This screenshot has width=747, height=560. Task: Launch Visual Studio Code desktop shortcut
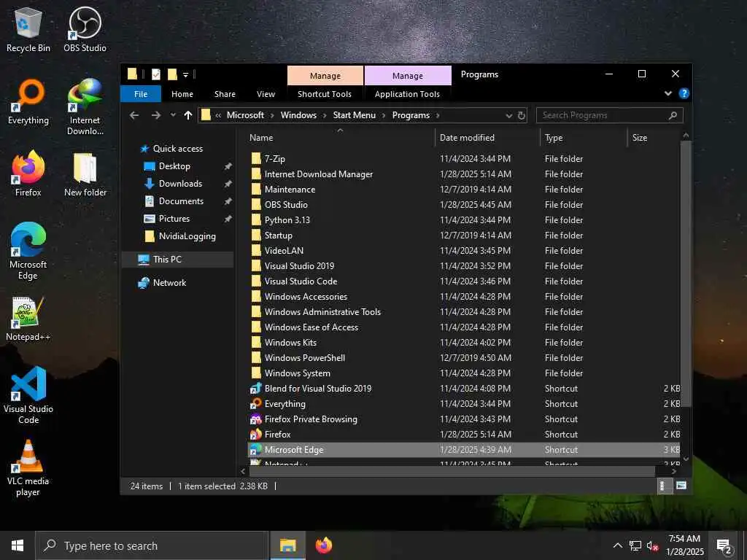28,396
